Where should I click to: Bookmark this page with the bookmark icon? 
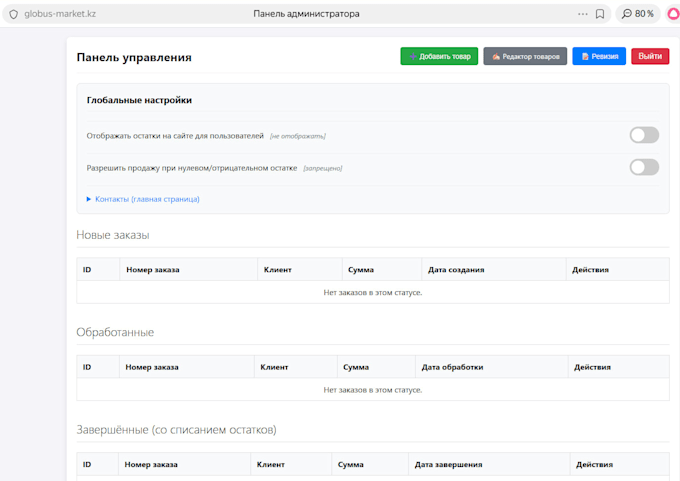(x=600, y=14)
